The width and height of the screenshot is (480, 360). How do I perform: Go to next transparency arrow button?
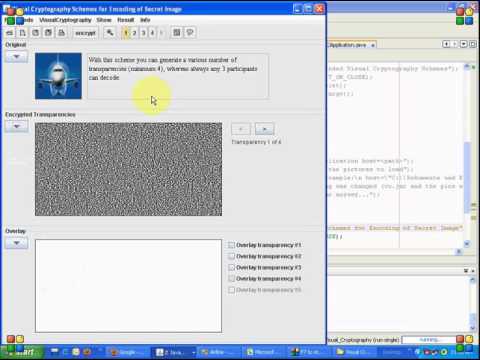[x=265, y=129]
